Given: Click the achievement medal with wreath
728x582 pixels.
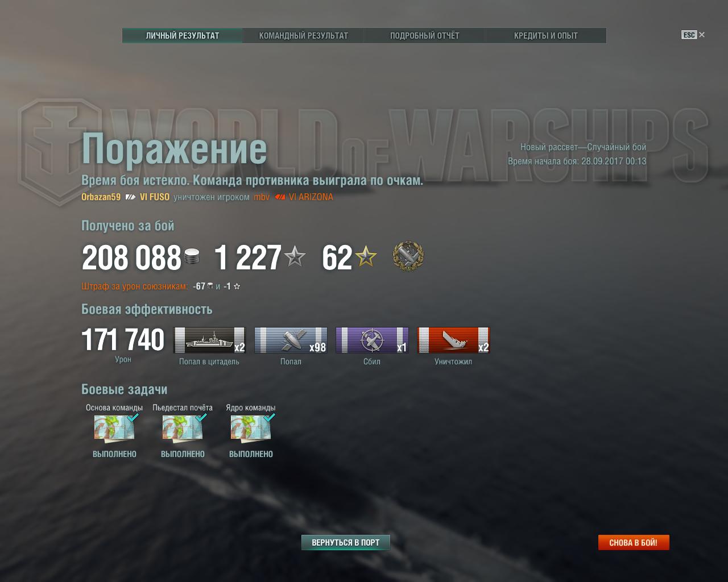Looking at the screenshot, I should tap(408, 257).
